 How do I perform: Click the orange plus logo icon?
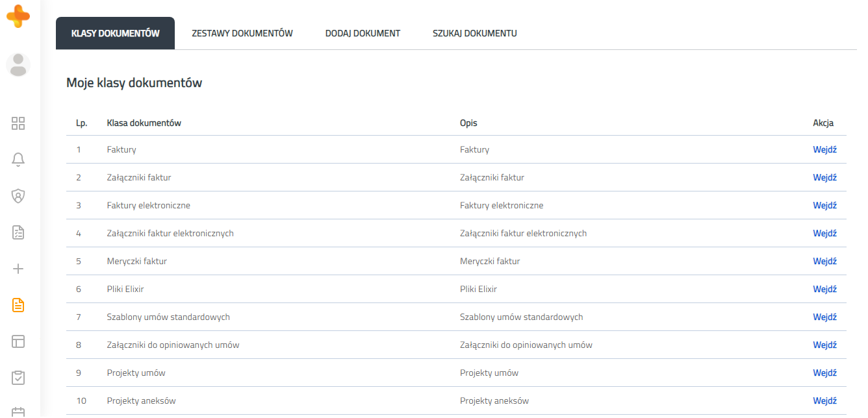[18, 16]
